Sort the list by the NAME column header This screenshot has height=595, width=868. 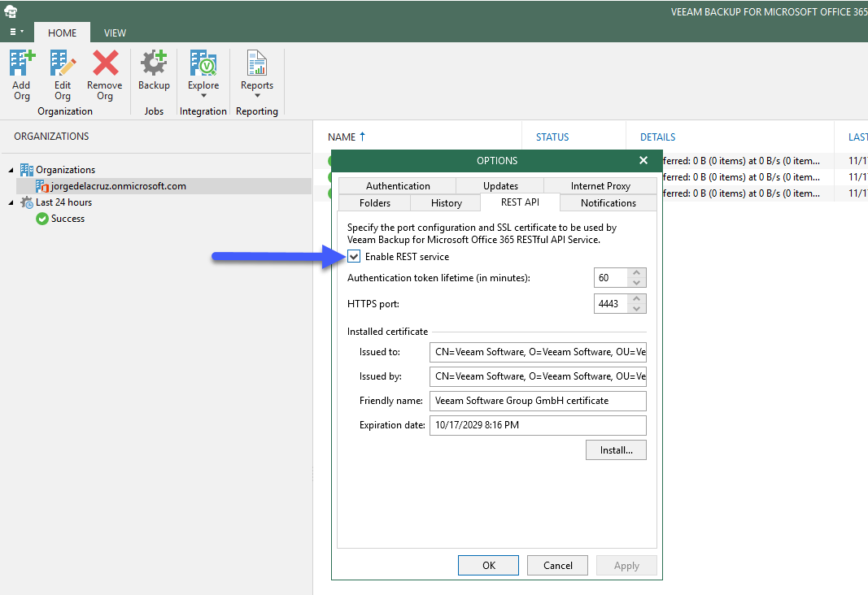pos(342,137)
